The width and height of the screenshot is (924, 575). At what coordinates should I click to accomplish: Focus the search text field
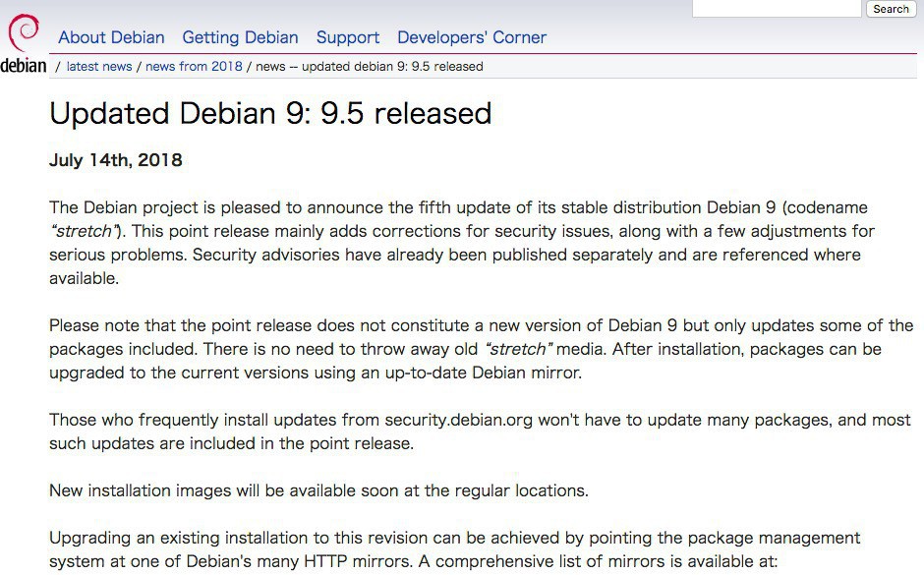777,9
